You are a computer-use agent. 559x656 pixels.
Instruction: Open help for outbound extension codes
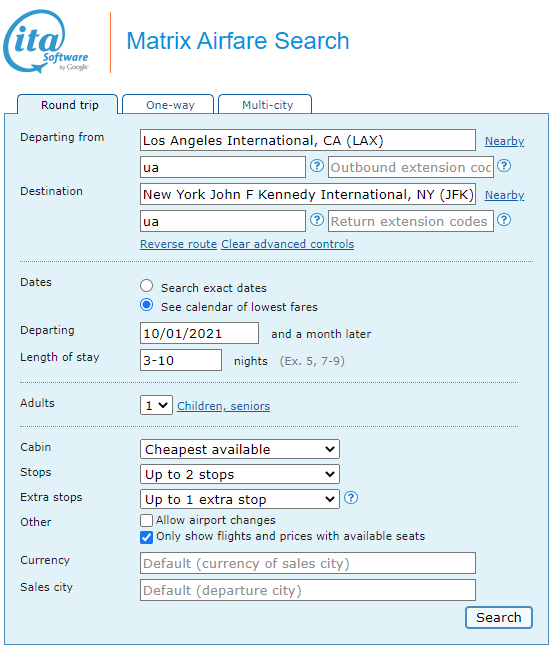(504, 166)
